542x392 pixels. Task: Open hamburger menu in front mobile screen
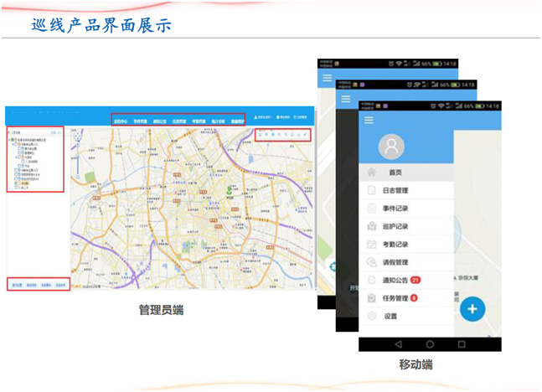[x=369, y=121]
